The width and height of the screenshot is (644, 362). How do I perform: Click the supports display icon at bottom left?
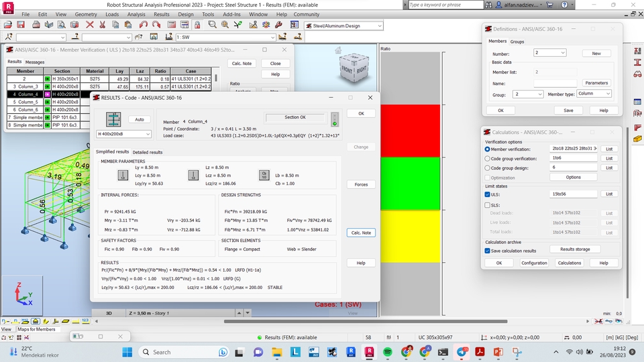pos(36,321)
